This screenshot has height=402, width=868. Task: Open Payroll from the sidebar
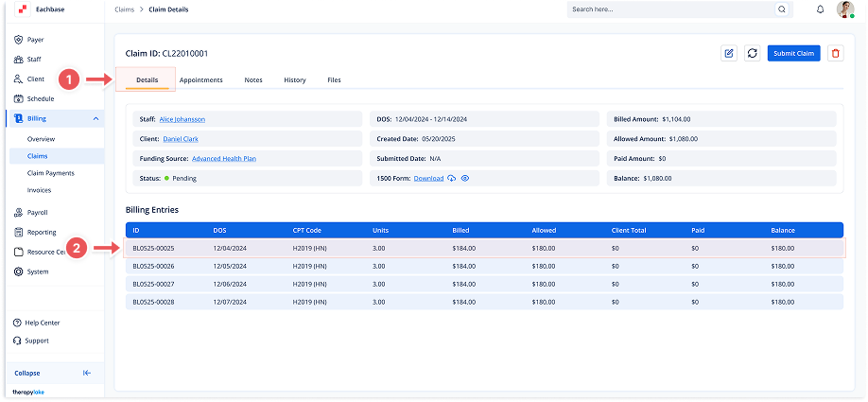37,213
